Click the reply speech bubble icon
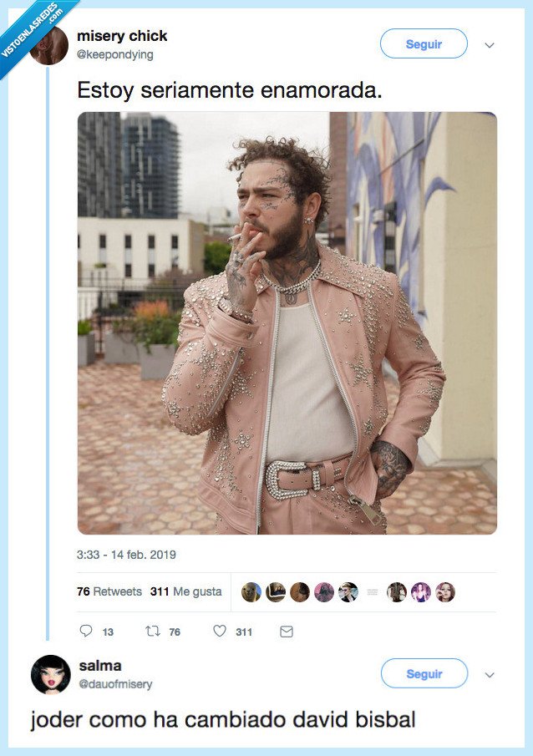This screenshot has height=756, width=533. coord(87,632)
